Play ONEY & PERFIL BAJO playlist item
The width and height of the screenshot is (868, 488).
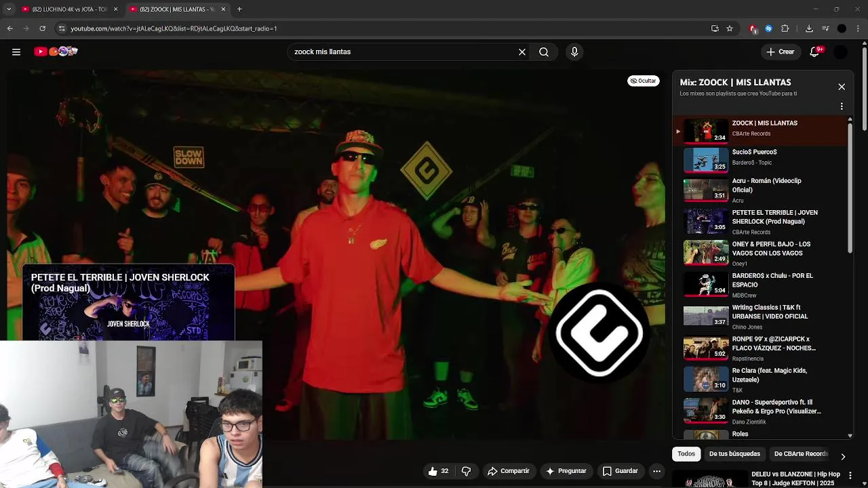point(761,253)
